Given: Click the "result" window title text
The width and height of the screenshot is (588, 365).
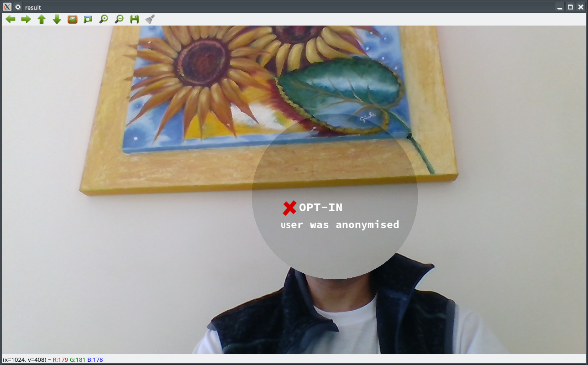Looking at the screenshot, I should [x=33, y=7].
